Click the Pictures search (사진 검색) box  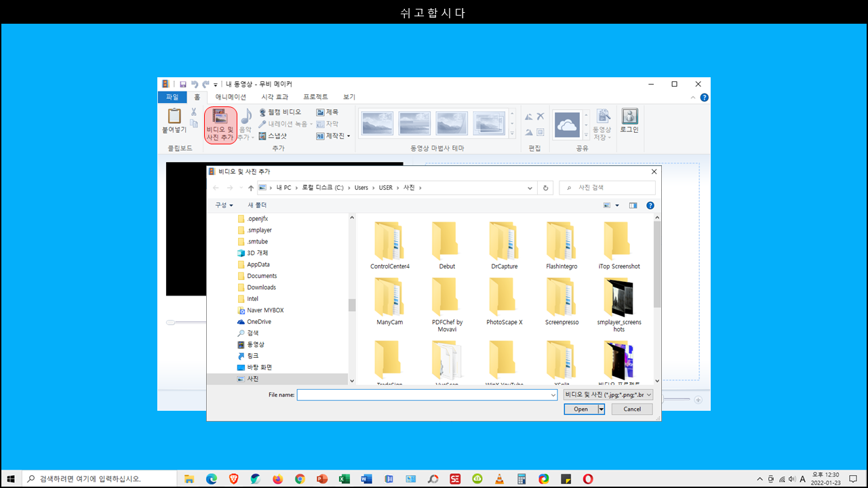pos(607,188)
